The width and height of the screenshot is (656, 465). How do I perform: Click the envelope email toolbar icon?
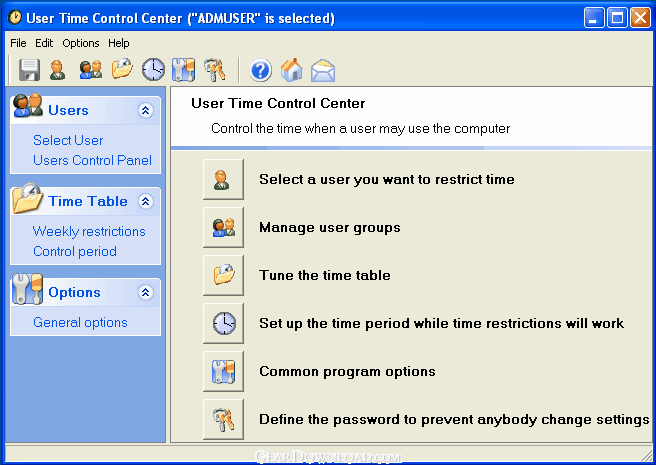[x=323, y=70]
